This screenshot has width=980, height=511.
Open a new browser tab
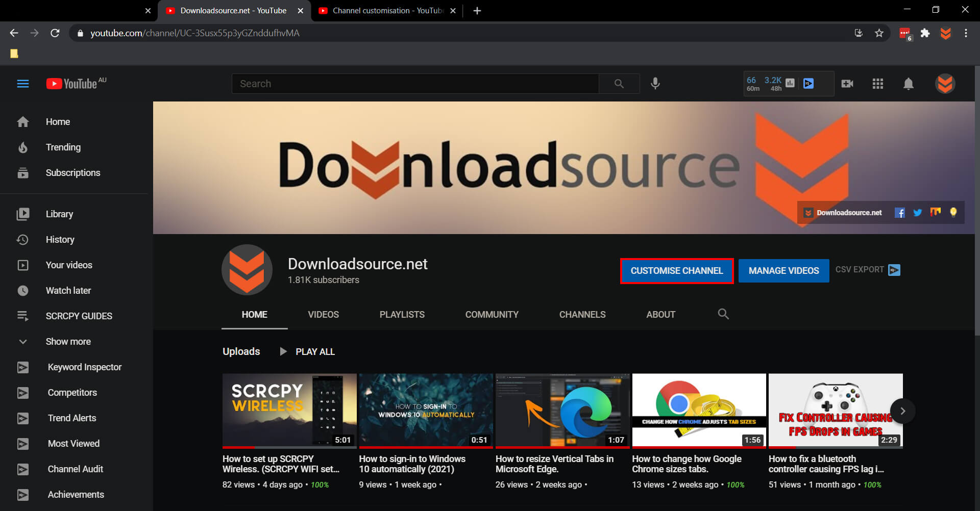point(477,11)
